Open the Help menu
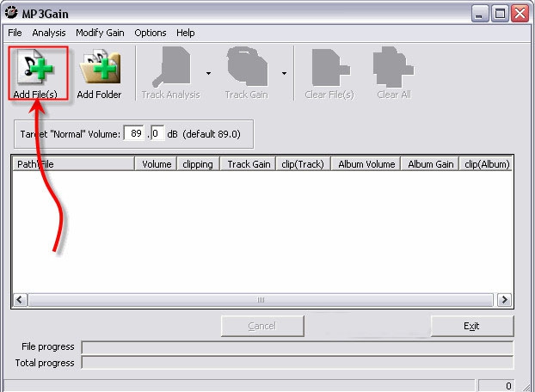 point(186,33)
